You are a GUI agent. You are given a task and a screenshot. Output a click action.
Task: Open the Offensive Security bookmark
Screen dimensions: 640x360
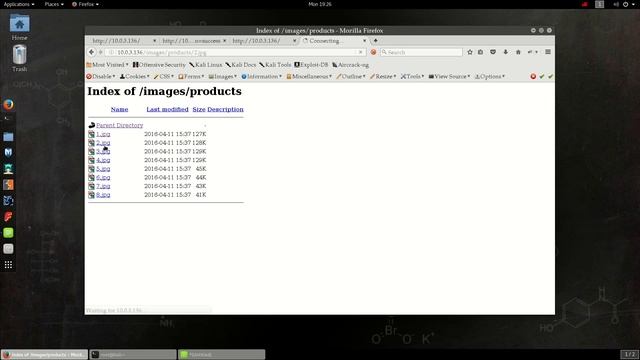point(159,65)
